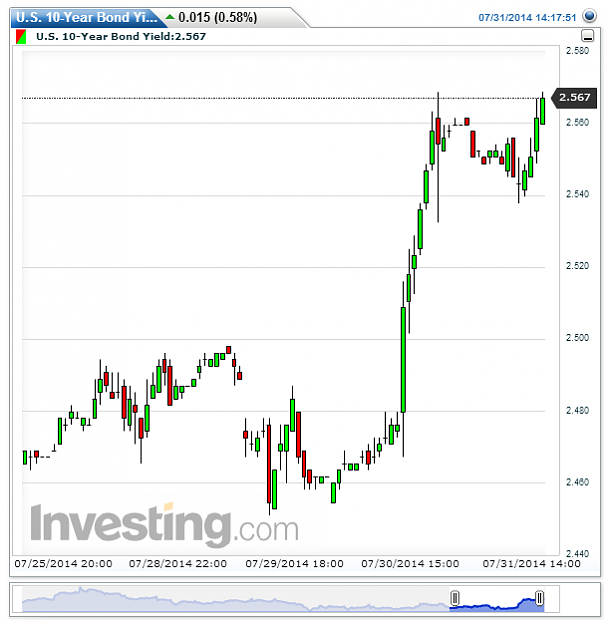
Task: Select the U.S. 10-Year Bond Yield tab
Action: (87, 18)
